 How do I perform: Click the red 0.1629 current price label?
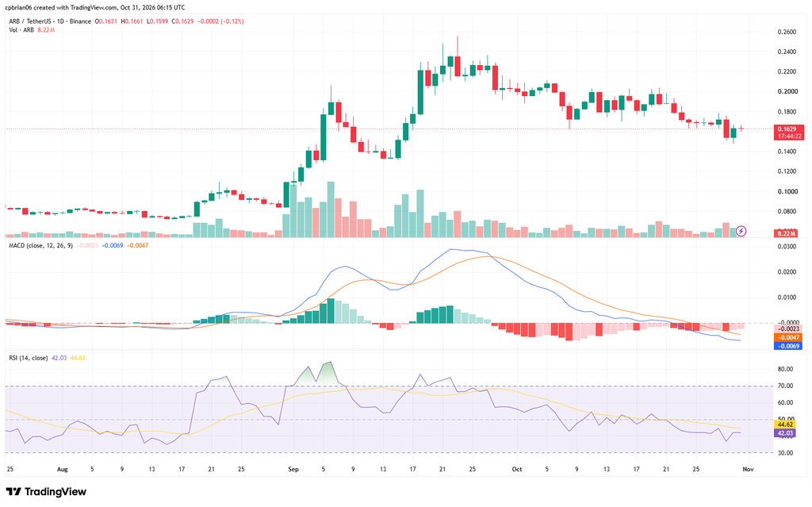coord(788,129)
